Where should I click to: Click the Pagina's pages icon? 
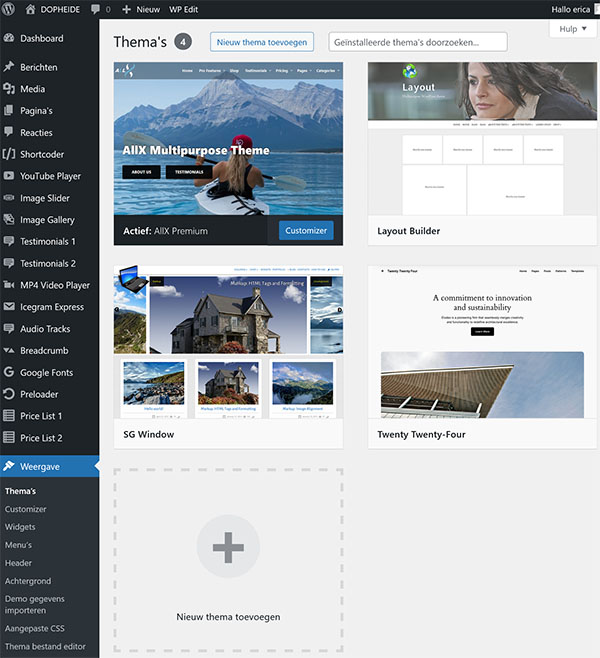click(9, 110)
